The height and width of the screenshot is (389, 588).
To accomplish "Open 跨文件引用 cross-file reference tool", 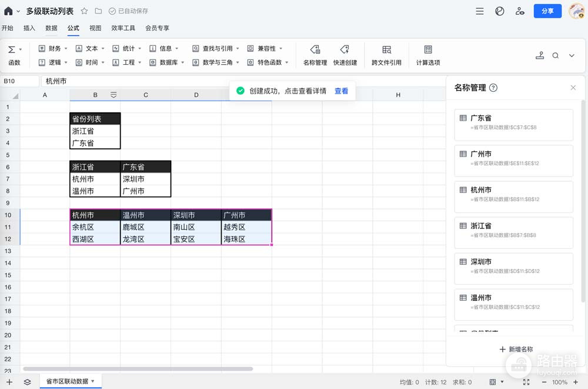I will coord(386,55).
